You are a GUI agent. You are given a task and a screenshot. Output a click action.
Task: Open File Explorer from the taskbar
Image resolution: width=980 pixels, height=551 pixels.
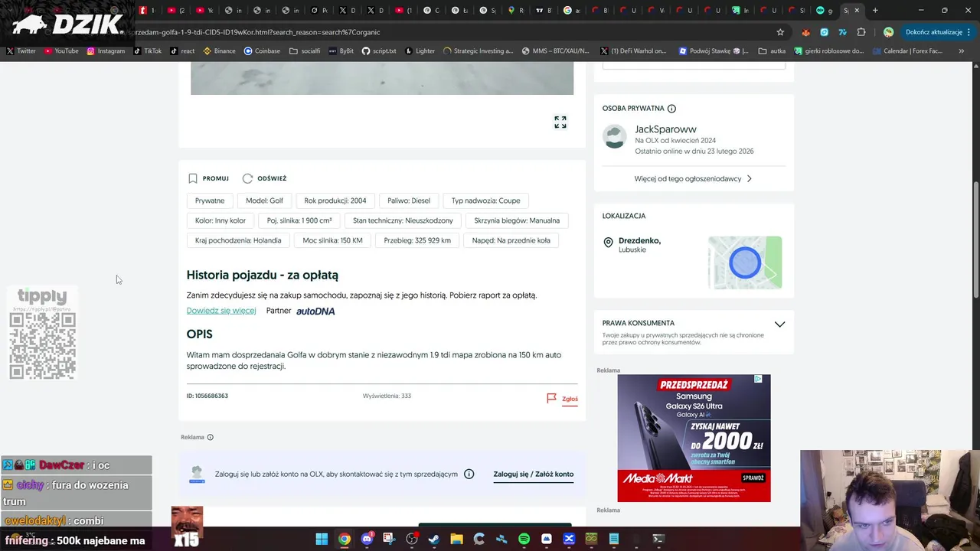[x=456, y=539]
